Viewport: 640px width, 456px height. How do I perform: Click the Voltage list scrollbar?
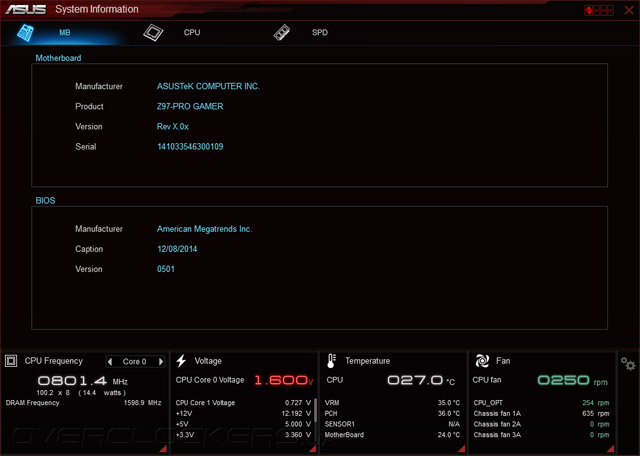(316, 410)
